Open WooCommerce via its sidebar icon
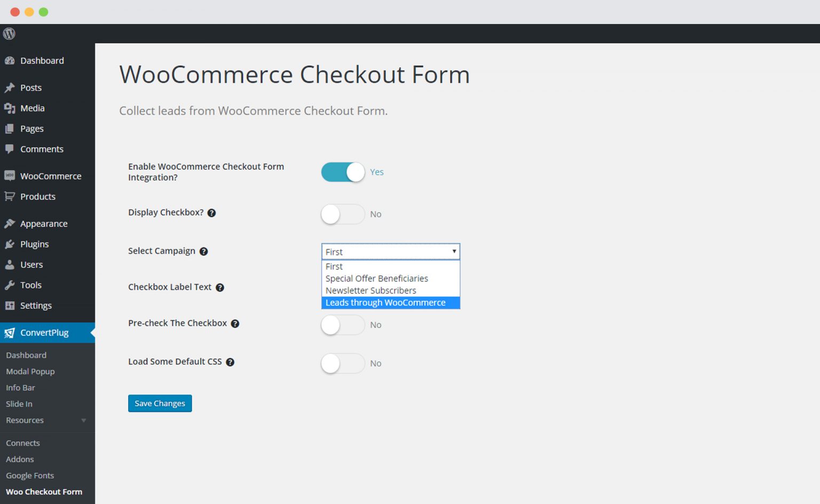The height and width of the screenshot is (504, 820). coord(10,176)
